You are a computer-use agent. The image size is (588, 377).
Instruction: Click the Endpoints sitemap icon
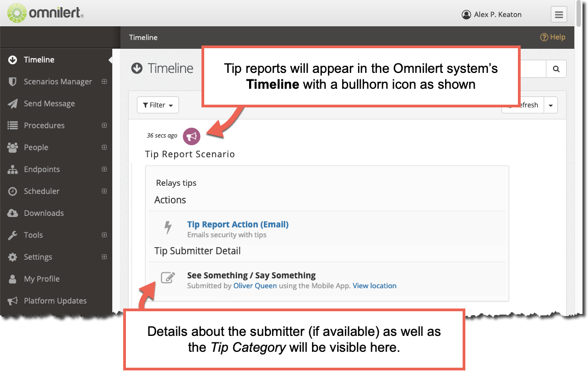click(x=13, y=169)
